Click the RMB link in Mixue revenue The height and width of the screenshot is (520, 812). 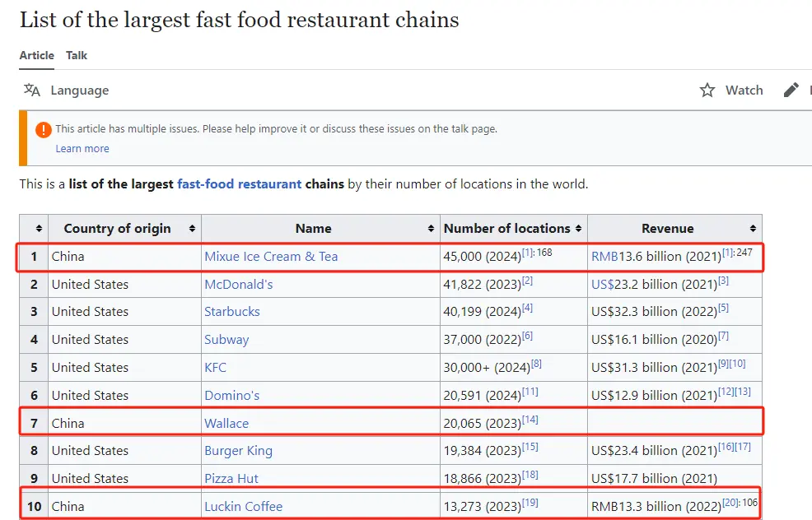(604, 257)
